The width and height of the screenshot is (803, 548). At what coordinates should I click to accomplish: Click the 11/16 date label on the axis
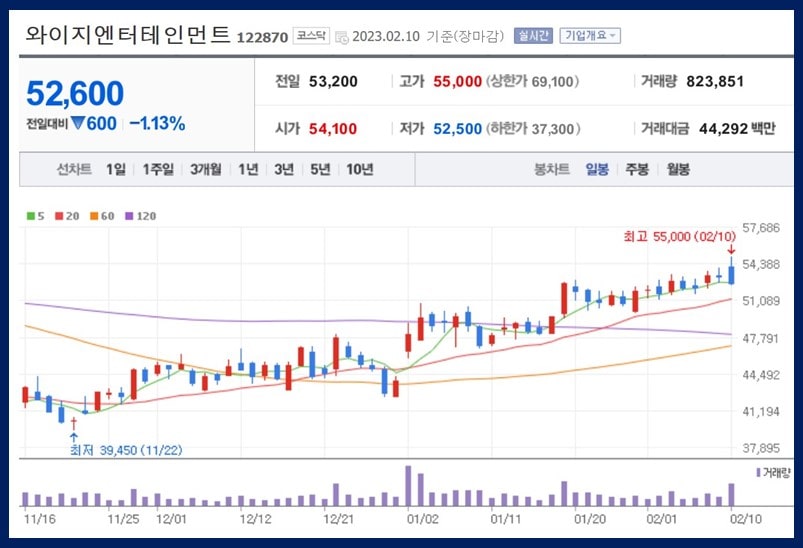tap(39, 519)
